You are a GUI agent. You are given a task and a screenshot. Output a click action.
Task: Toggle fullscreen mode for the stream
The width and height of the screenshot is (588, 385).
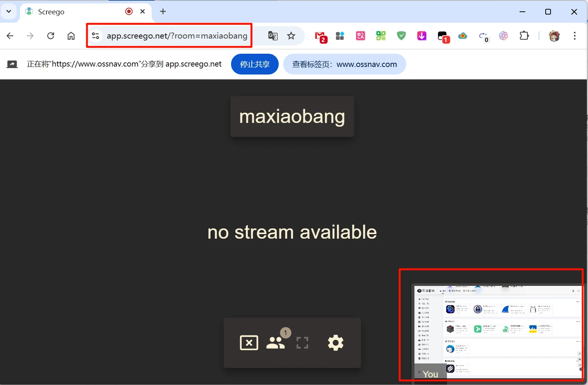pos(302,343)
